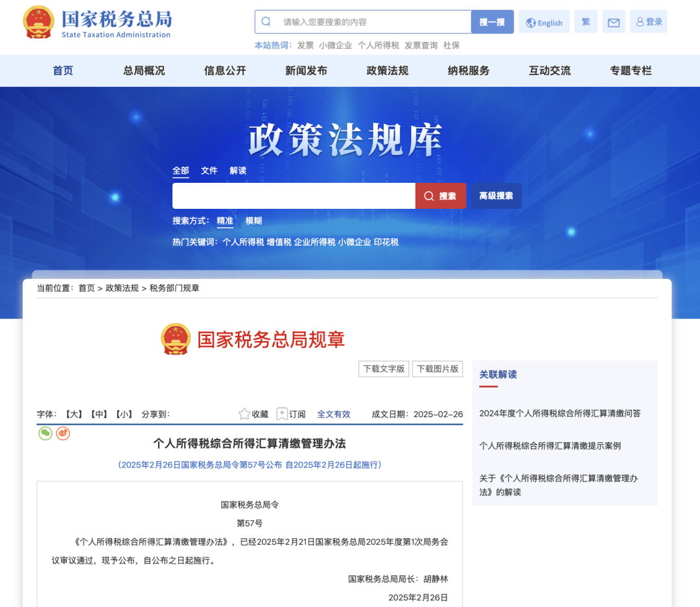Switch search mode to 模糊

click(x=254, y=220)
